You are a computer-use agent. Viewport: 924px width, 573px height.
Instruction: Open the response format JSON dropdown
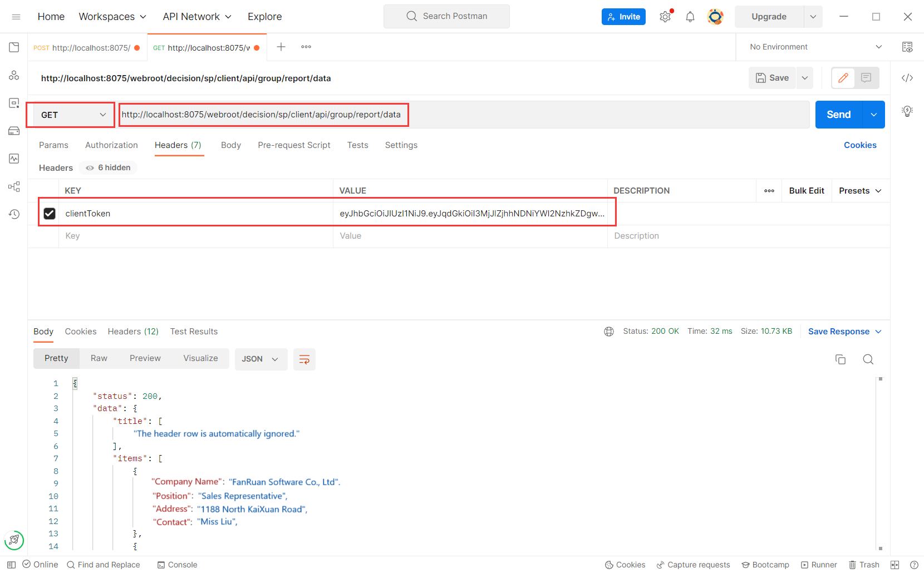pos(261,359)
